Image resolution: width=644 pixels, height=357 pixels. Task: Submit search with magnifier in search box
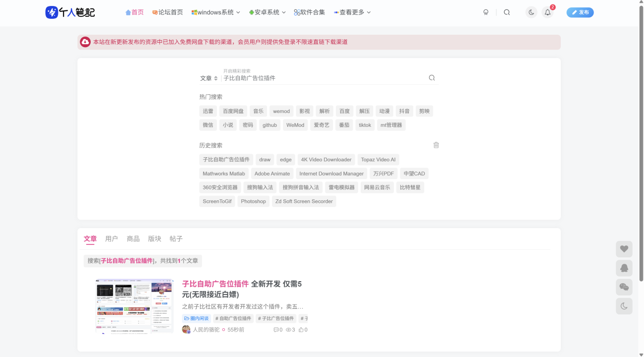431,78
